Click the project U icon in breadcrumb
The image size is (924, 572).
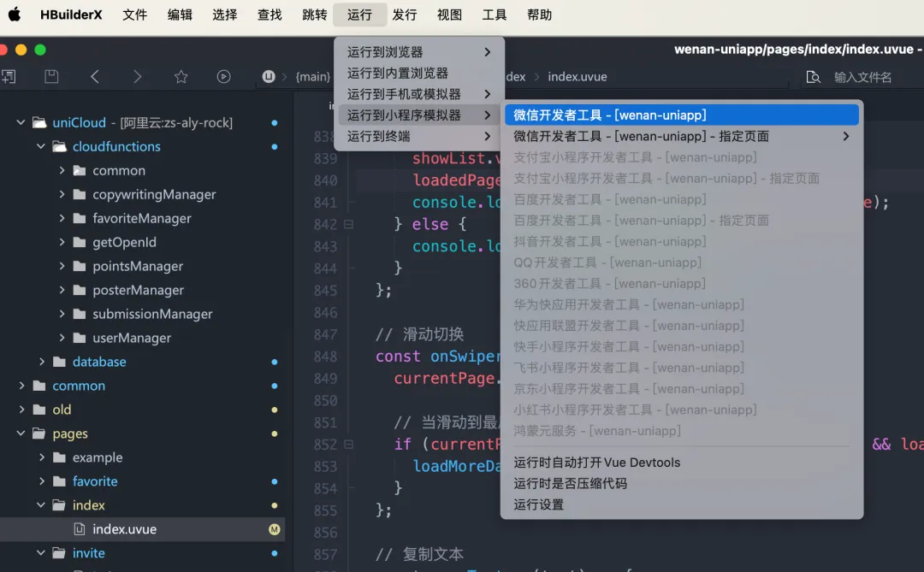tap(269, 77)
